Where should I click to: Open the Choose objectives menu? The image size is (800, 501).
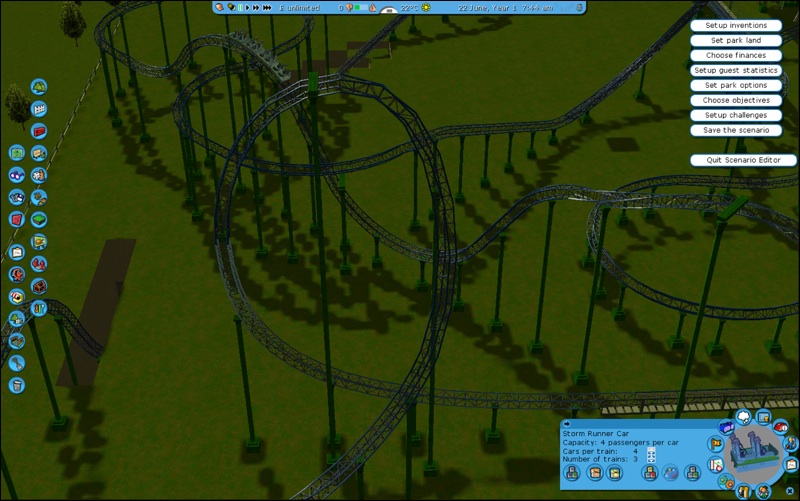pos(736,100)
